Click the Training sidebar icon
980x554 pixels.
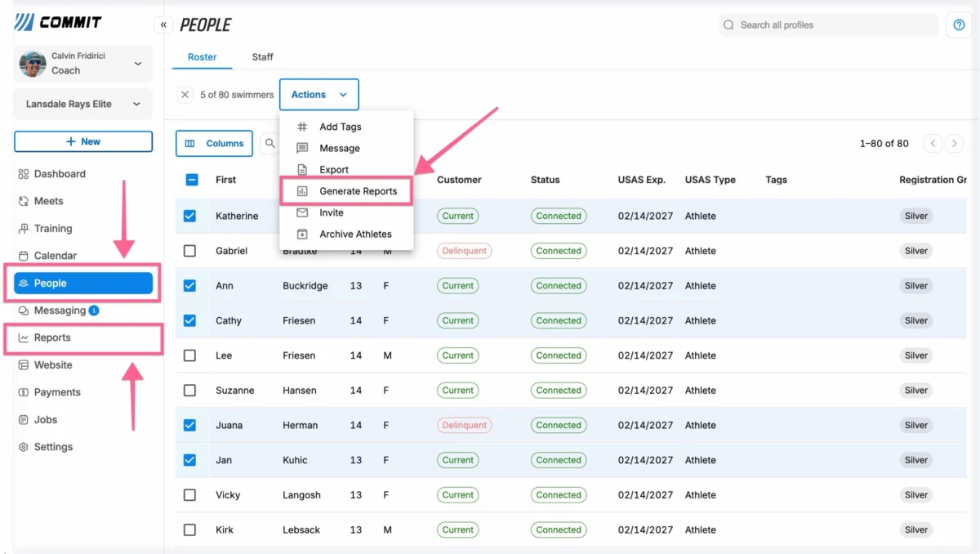point(24,229)
